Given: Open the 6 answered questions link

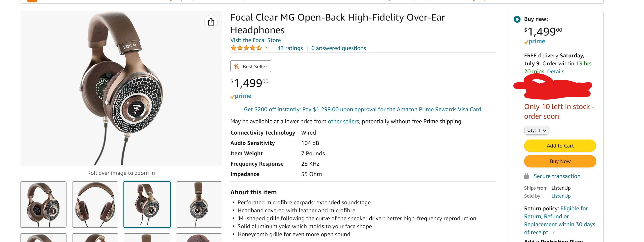Looking at the screenshot, I should [339, 48].
